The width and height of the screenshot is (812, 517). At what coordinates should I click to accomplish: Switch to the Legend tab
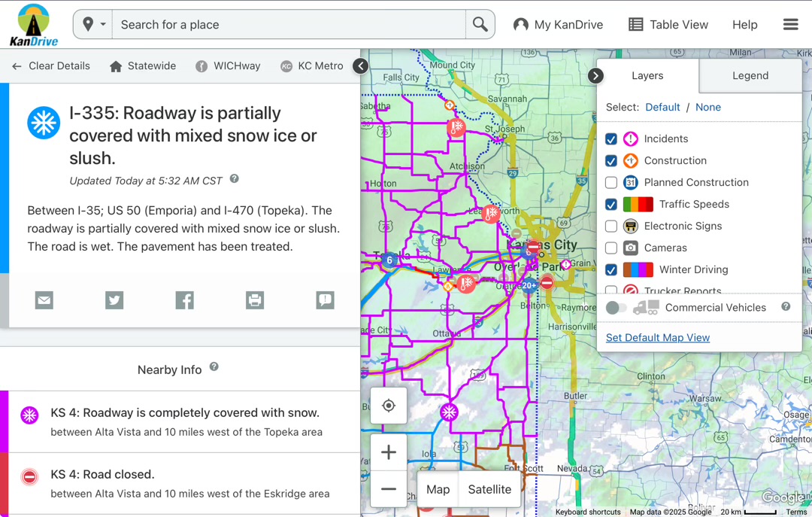tap(750, 76)
